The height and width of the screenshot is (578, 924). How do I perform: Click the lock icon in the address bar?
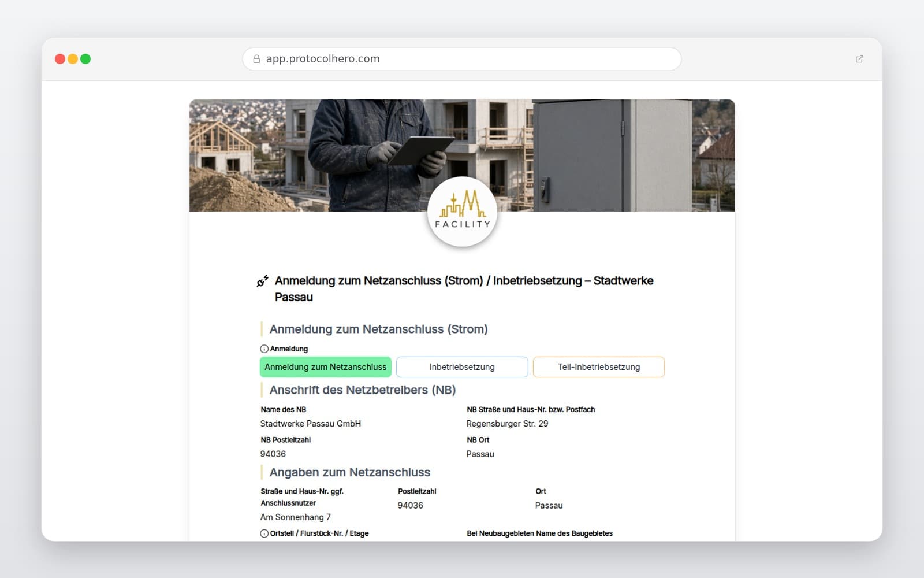tap(256, 59)
